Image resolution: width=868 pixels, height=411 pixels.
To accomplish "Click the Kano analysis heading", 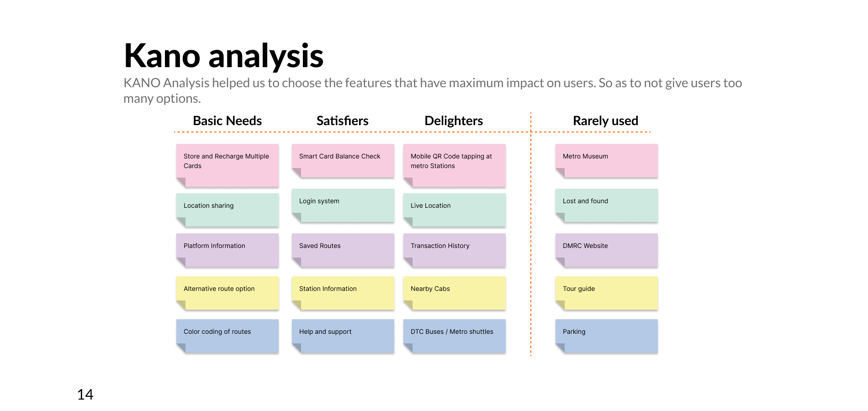I will tap(224, 56).
